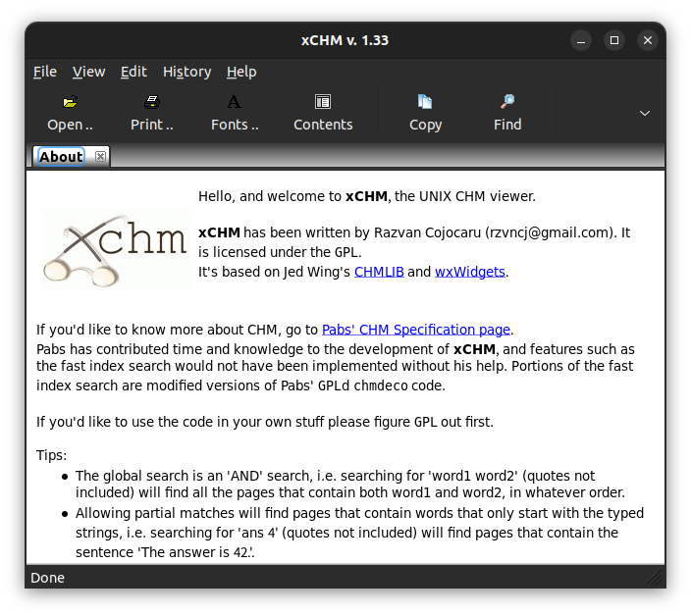Click the xCHM v. 1.33 title bar

tap(345, 40)
